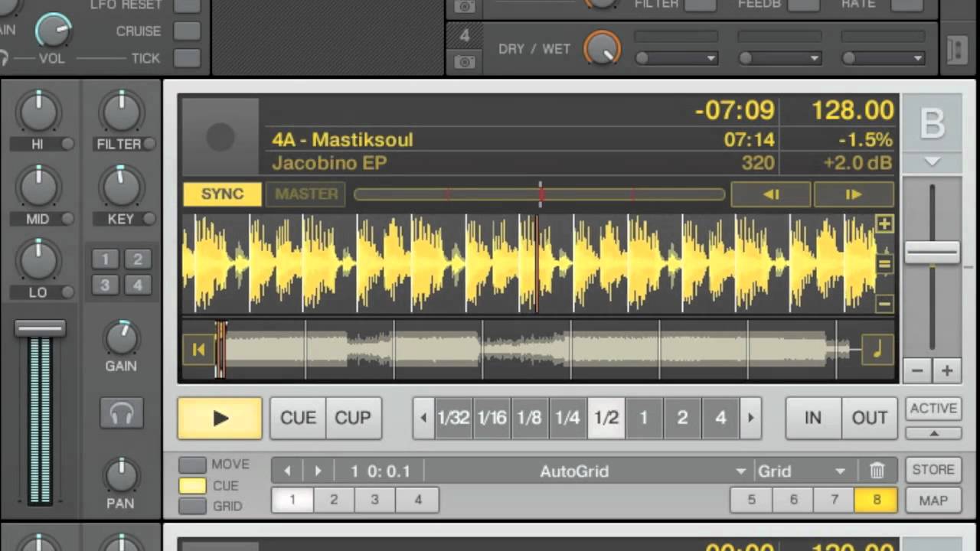
Task: Toggle SYNC on deck B
Action: click(222, 194)
